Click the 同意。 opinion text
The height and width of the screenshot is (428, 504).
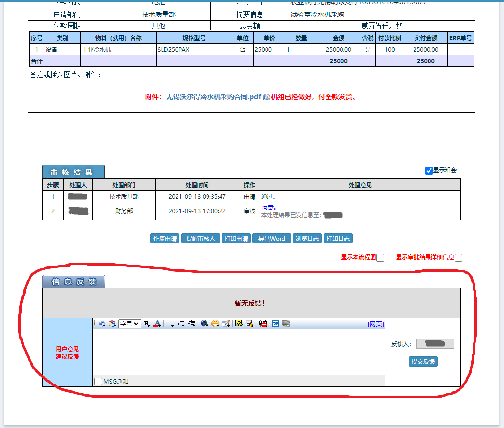click(x=269, y=207)
